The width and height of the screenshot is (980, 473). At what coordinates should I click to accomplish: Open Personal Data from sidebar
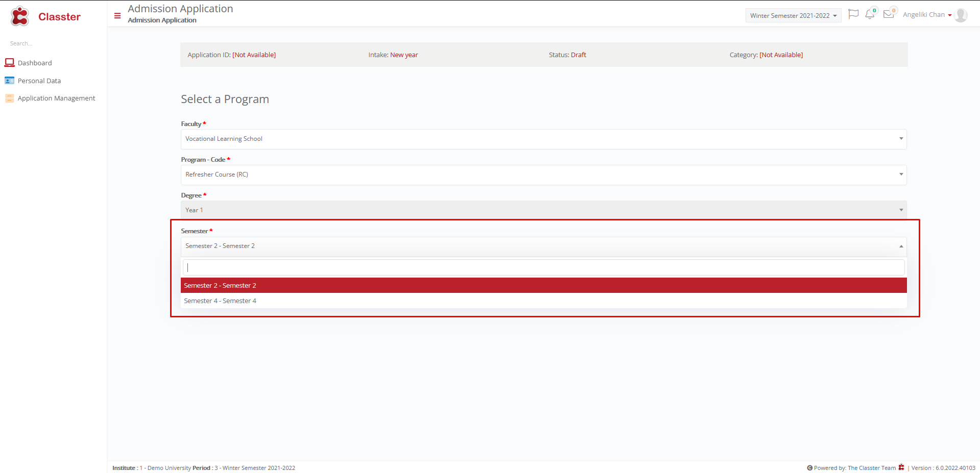coord(39,81)
